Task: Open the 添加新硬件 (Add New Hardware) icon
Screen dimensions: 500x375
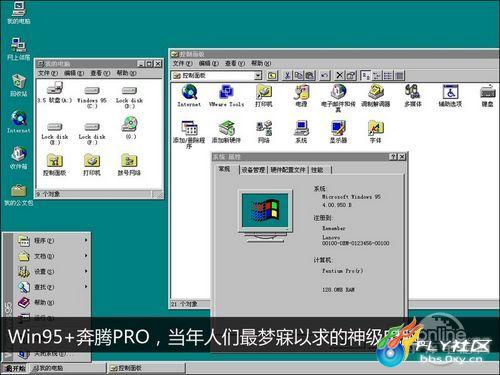Action: point(226,132)
